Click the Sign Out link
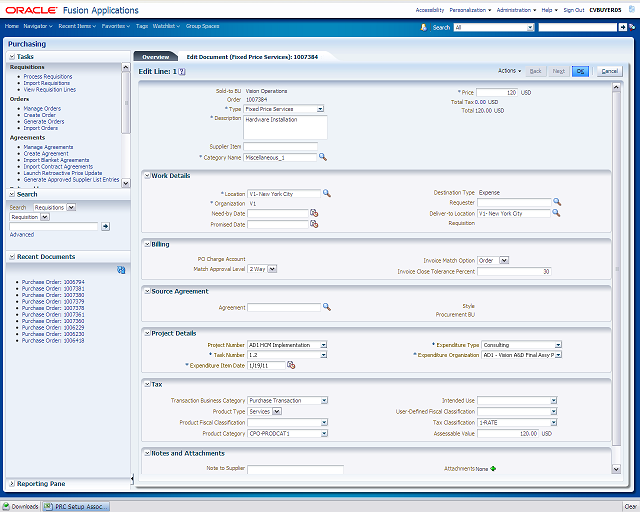This screenshot has width=640, height=512. 574,10
